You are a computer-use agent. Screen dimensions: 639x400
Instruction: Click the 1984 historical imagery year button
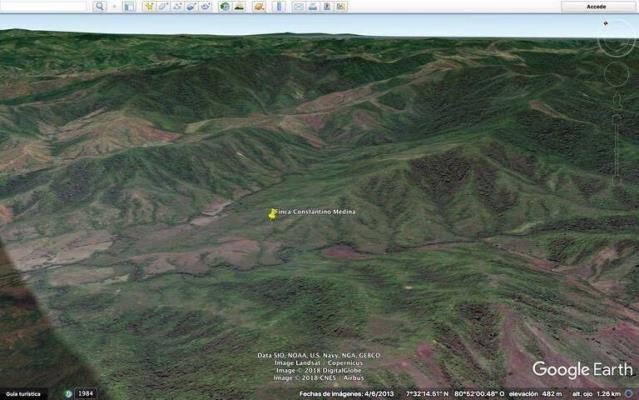pyautogui.click(x=85, y=394)
